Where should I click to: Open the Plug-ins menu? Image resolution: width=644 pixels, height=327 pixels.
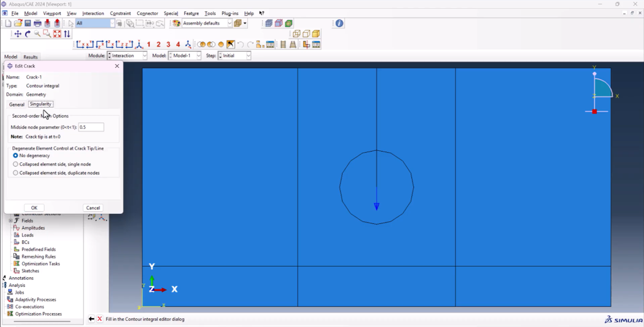click(229, 13)
